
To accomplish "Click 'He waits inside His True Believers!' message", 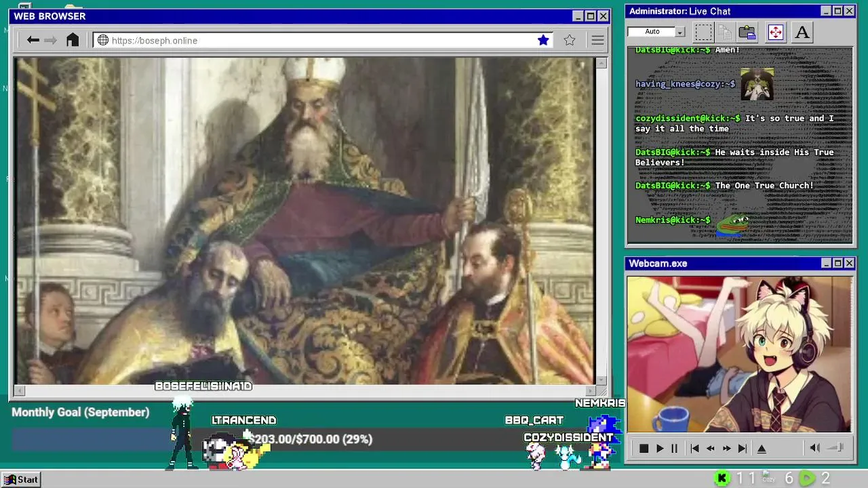I will [x=734, y=157].
